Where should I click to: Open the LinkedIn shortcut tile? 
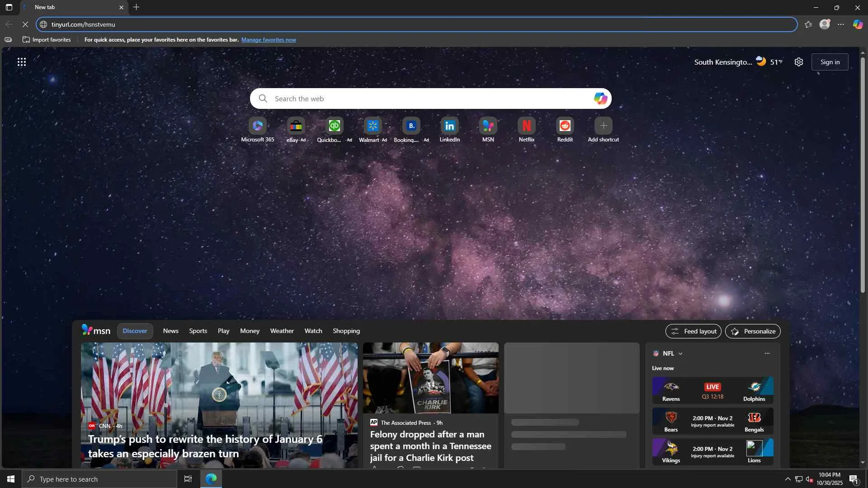pos(449,126)
